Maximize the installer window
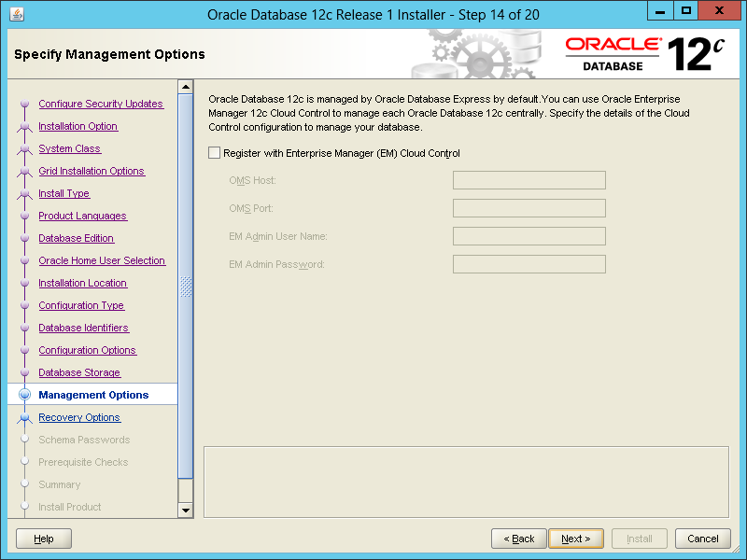Screen dimensions: 747x560 [686, 11]
